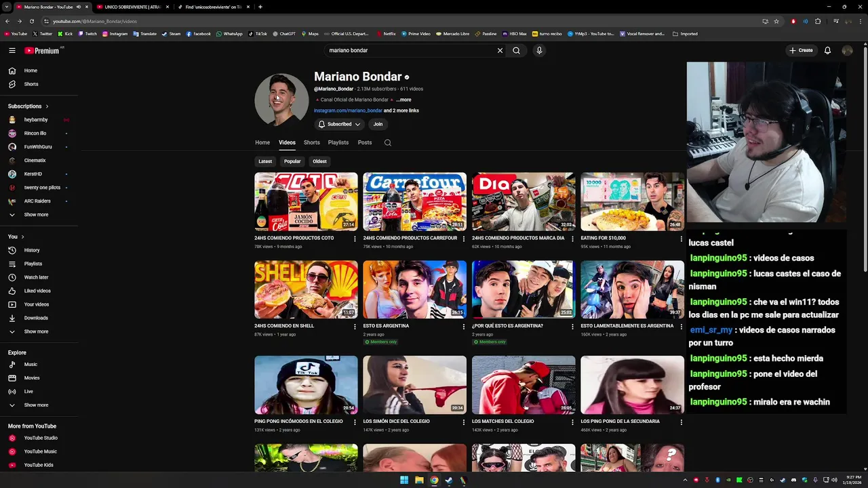The height and width of the screenshot is (488, 868).
Task: Open Steam from the taskbar
Action: tap(449, 480)
